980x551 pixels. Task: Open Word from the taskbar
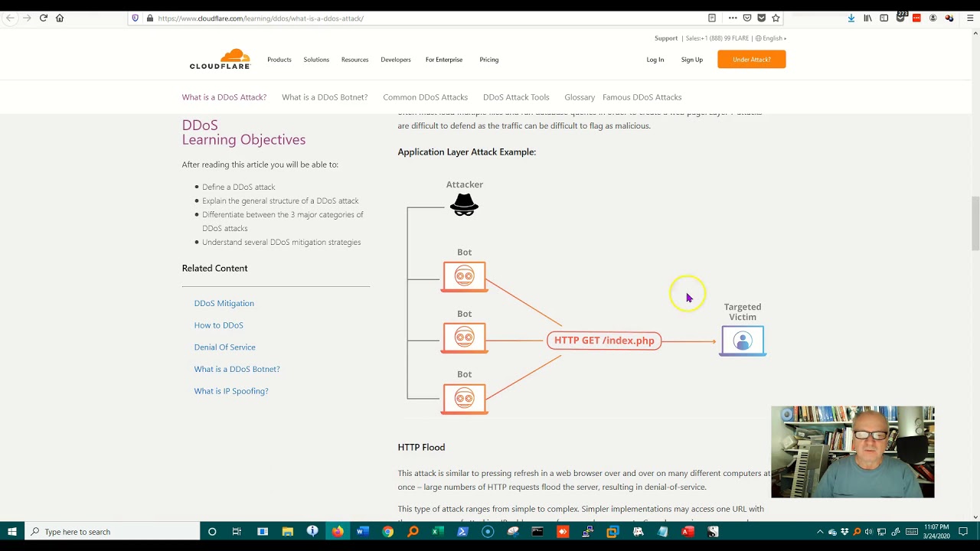(362, 532)
